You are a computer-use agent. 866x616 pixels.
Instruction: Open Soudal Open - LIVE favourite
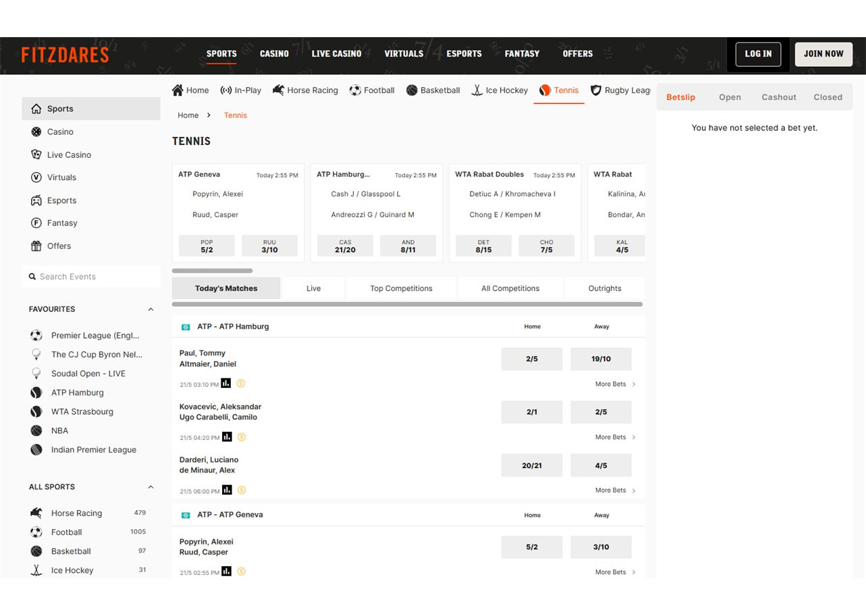[x=78, y=373]
